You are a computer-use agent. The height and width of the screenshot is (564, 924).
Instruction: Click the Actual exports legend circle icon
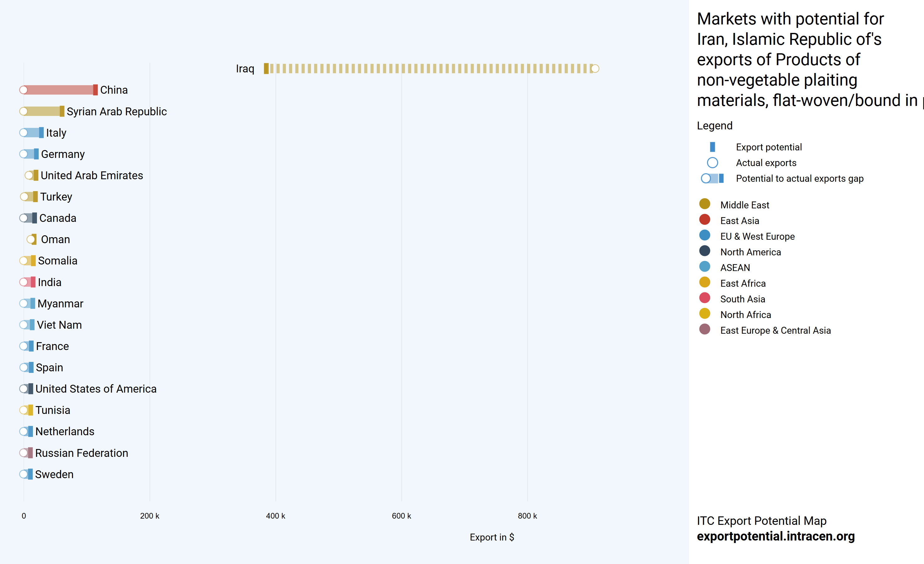click(x=712, y=163)
